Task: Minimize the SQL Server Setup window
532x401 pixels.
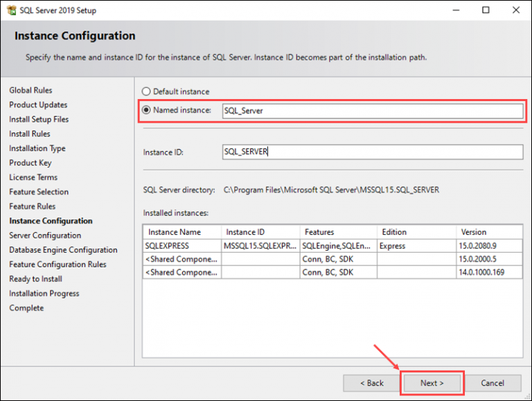Action: 456,10
